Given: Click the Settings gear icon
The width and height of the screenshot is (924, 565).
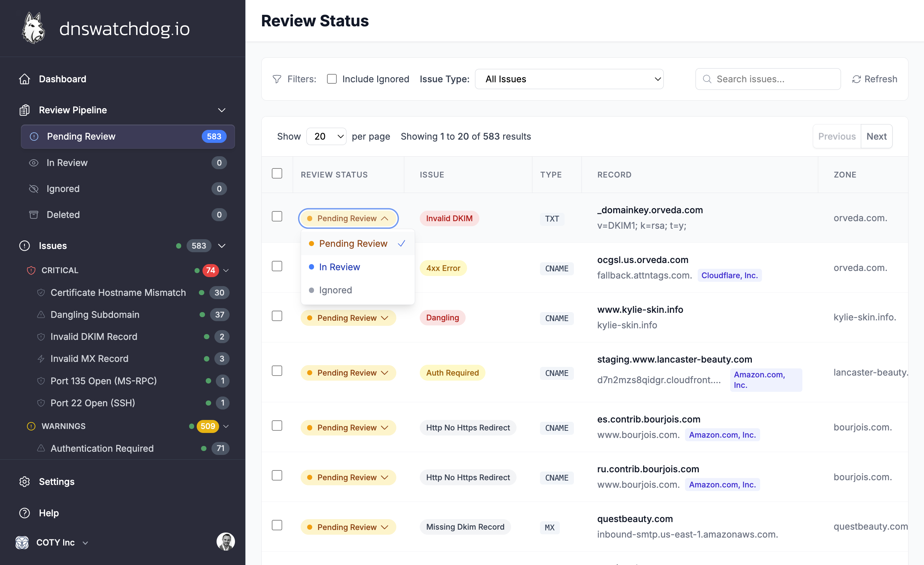Looking at the screenshot, I should pyautogui.click(x=25, y=482).
